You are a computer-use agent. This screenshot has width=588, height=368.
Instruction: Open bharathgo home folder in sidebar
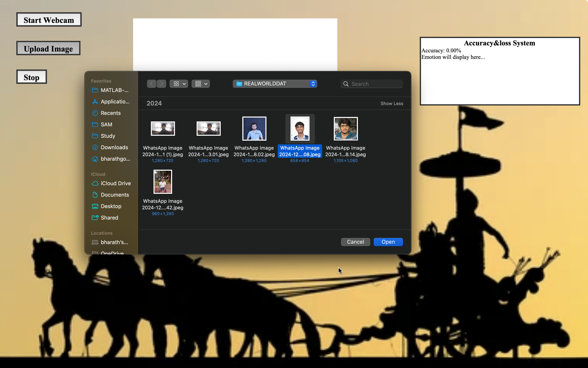(111, 159)
